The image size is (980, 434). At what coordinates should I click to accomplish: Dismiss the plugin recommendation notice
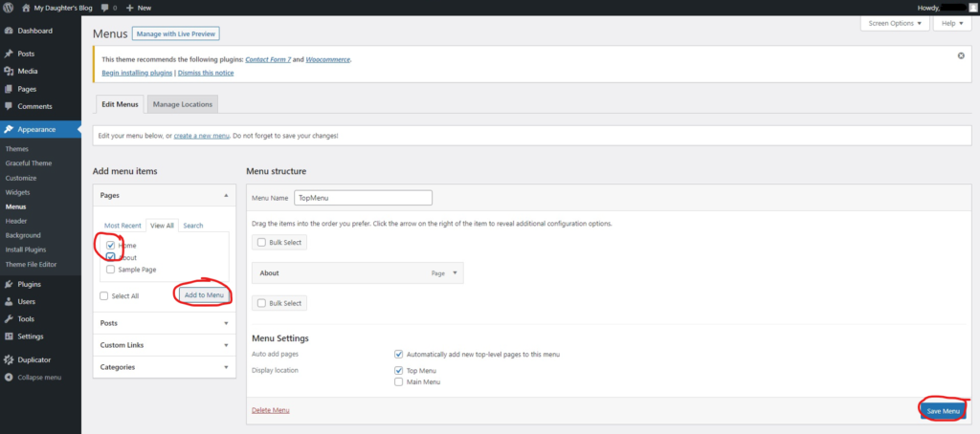(x=960, y=55)
